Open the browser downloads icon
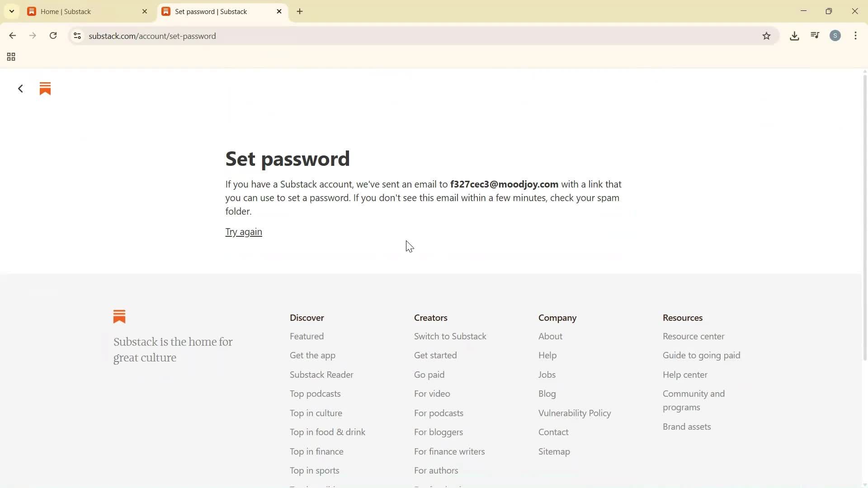 [794, 36]
